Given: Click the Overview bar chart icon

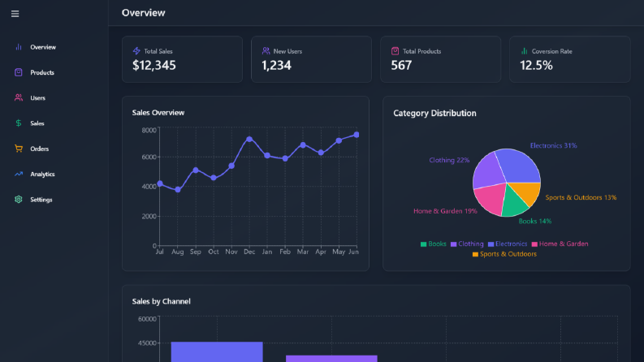Looking at the screenshot, I should pos(19,47).
